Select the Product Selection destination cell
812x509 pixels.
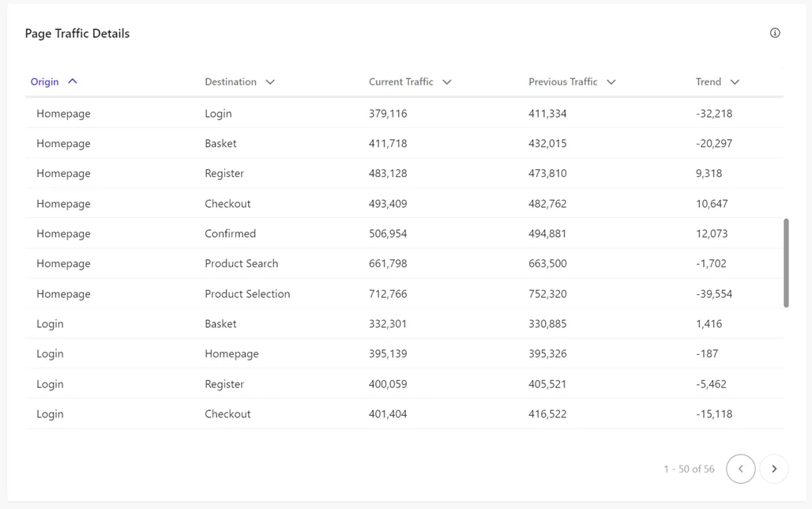[x=247, y=294]
